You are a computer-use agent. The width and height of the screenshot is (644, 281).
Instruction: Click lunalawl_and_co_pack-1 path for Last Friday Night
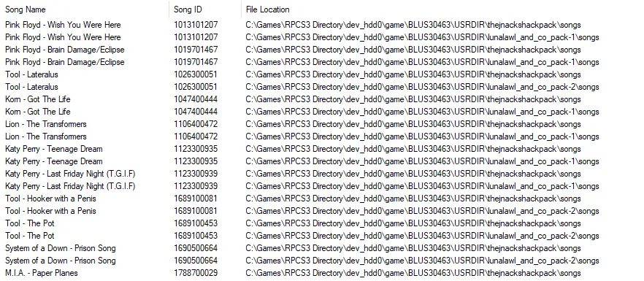pos(422,186)
